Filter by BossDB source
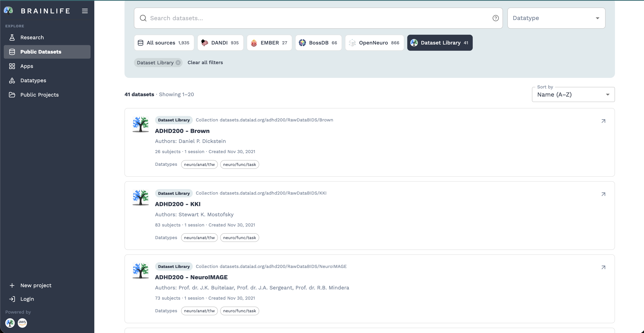 click(x=318, y=43)
